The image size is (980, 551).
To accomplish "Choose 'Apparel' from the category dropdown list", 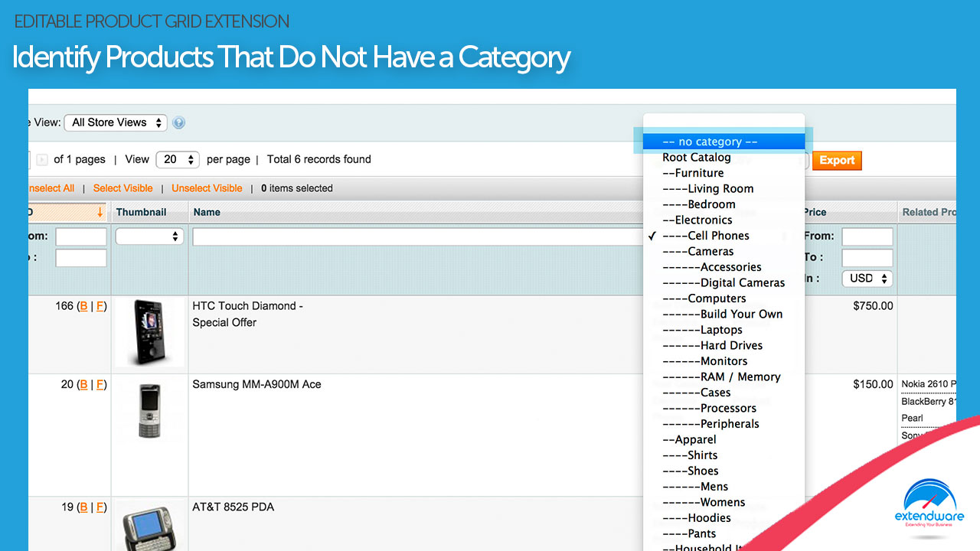I will point(689,439).
